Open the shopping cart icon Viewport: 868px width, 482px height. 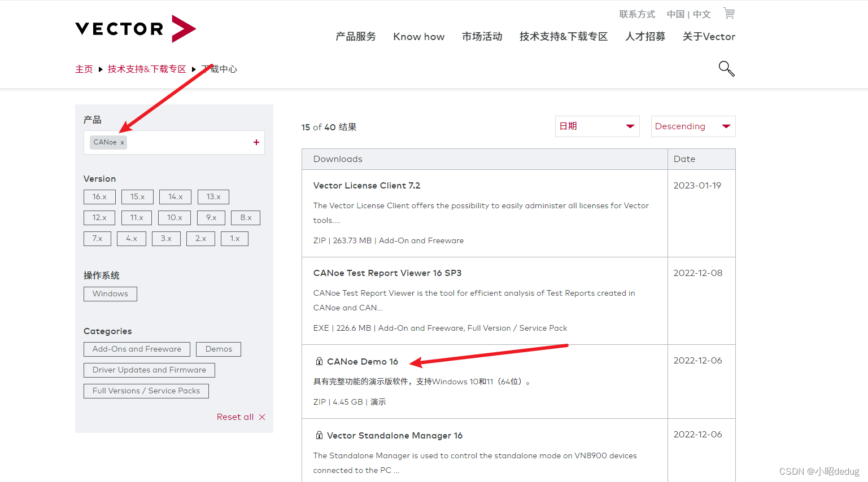pyautogui.click(x=729, y=14)
